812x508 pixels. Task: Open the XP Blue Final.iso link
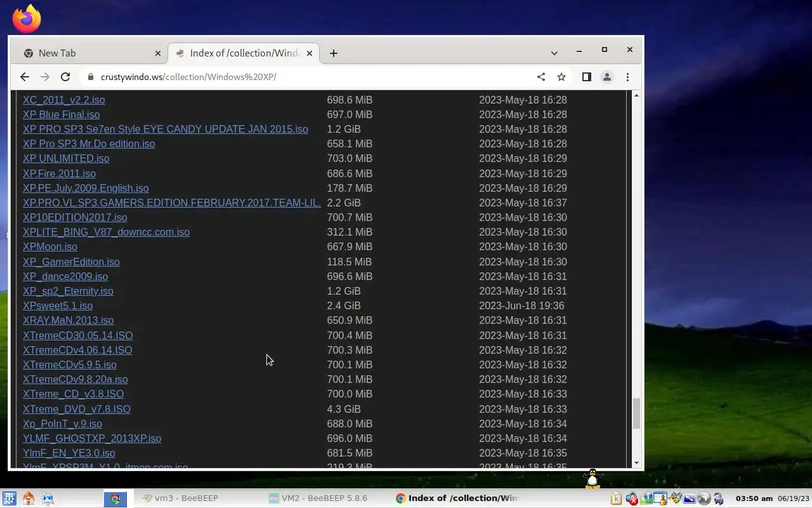(62, 114)
